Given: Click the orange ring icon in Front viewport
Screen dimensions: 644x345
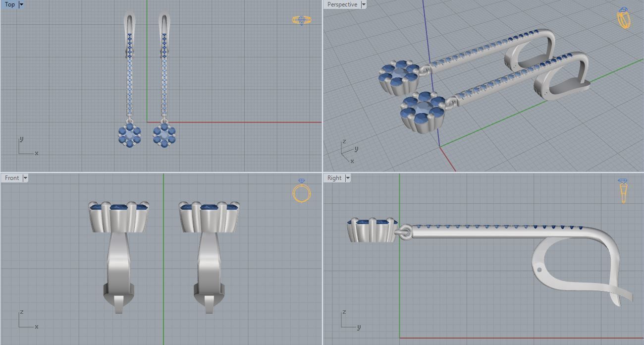Looking at the screenshot, I should (302, 191).
